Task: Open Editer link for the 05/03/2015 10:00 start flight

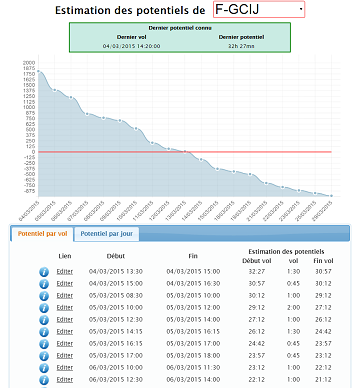Action: click(65, 308)
